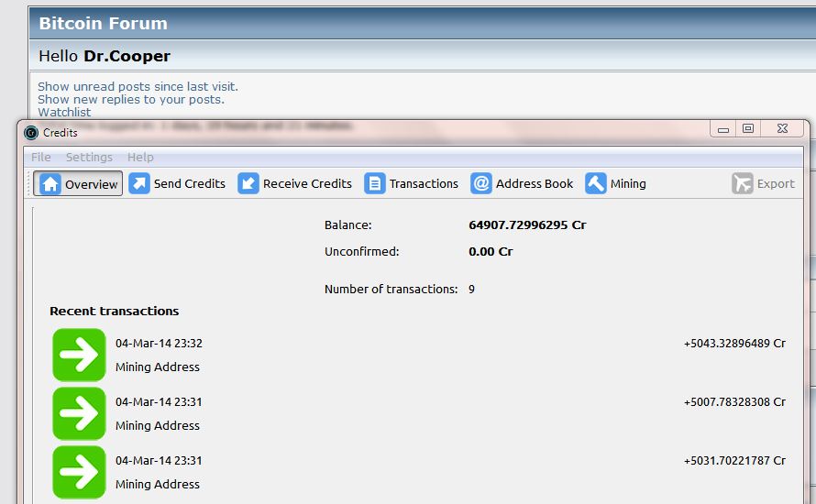
Task: Click the Send Credits arrow icon
Action: [x=139, y=183]
